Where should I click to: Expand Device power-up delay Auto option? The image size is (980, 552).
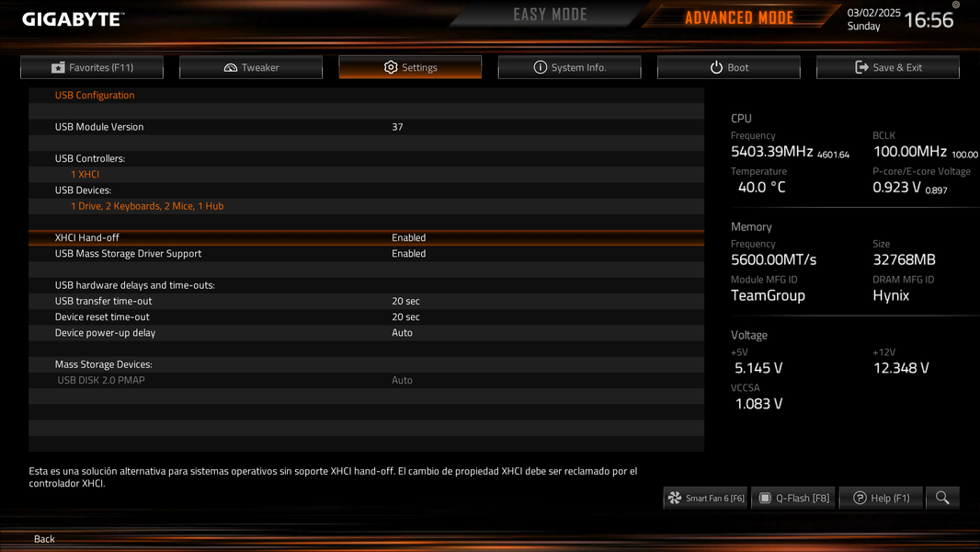(402, 332)
